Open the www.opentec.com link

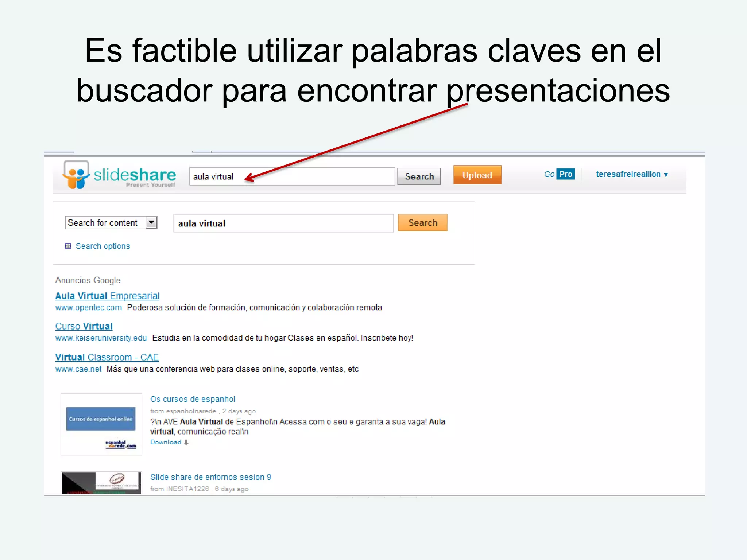tap(88, 308)
